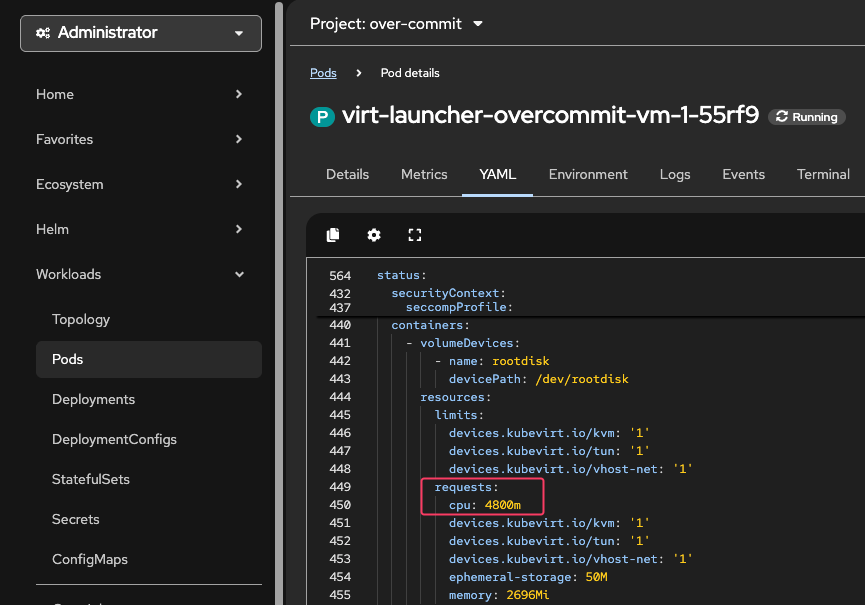Open the Administrator perspective switcher dropdown
865x605 pixels.
click(141, 33)
